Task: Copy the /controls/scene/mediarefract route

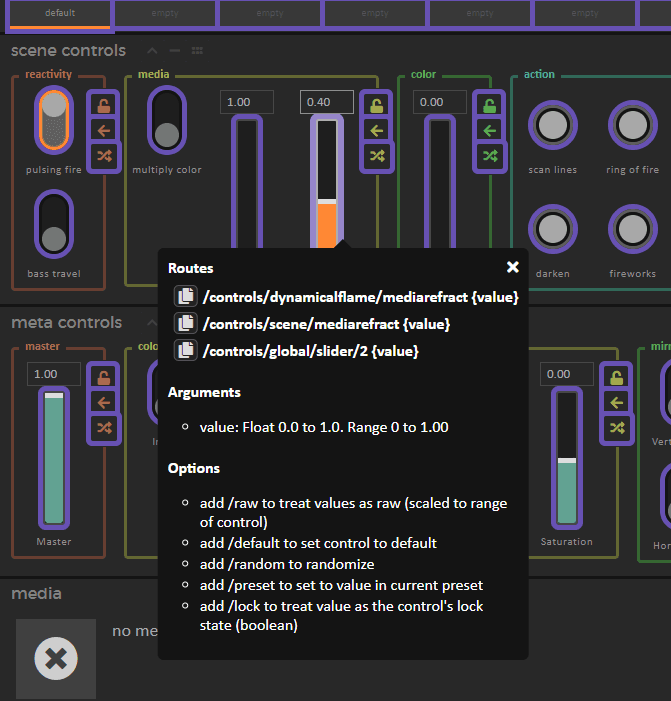Action: pyautogui.click(x=185, y=324)
